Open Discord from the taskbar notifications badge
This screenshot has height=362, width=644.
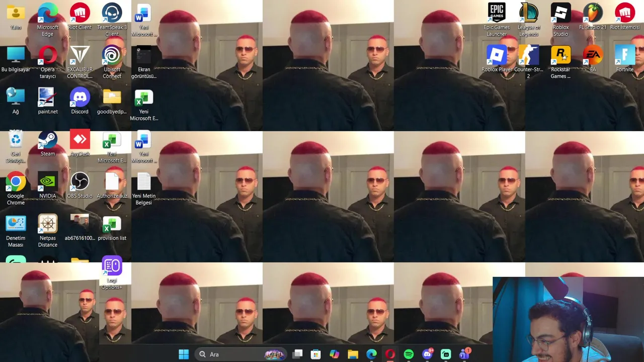[428, 354]
